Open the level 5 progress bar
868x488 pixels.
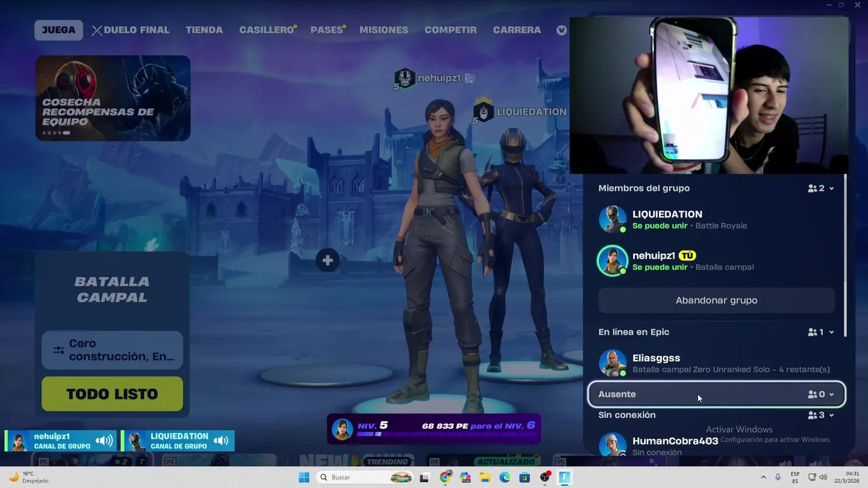click(434, 428)
